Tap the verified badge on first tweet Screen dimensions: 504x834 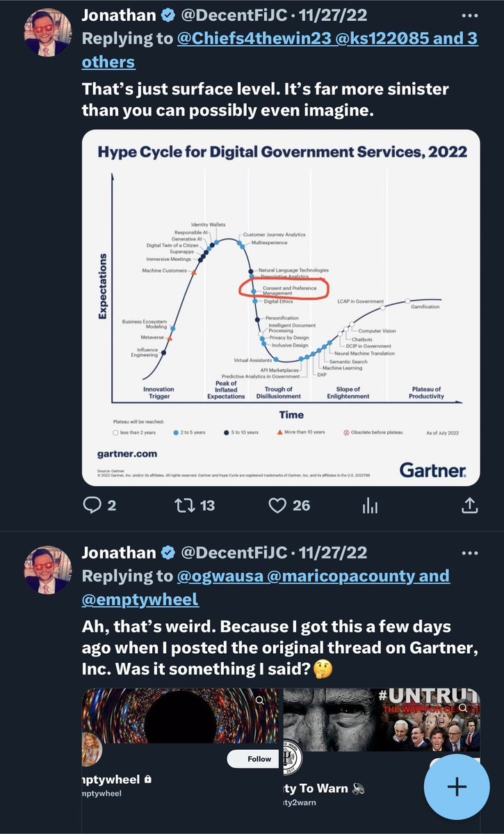click(x=168, y=15)
